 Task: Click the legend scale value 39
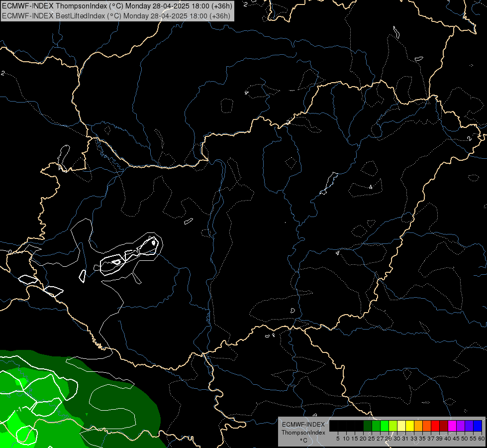(439, 439)
